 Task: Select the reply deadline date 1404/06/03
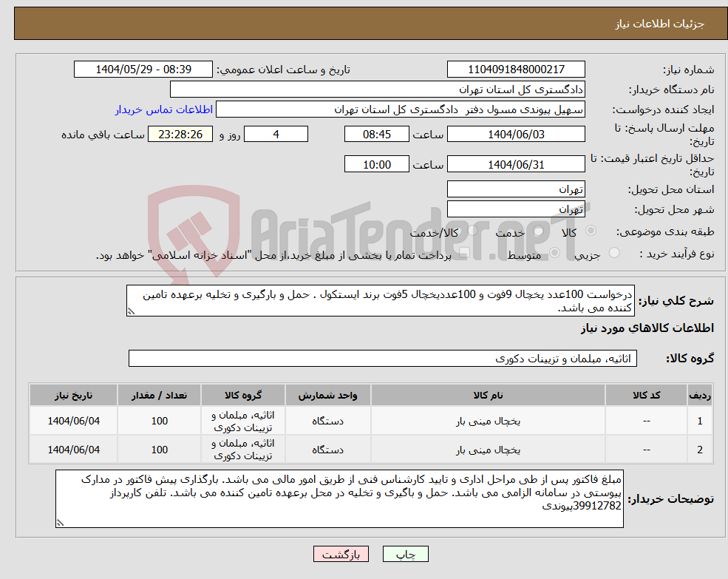[x=515, y=134]
